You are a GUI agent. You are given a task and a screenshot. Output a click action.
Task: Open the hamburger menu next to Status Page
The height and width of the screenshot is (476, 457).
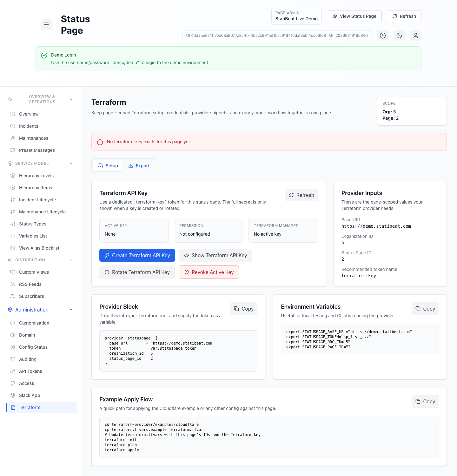46,24
